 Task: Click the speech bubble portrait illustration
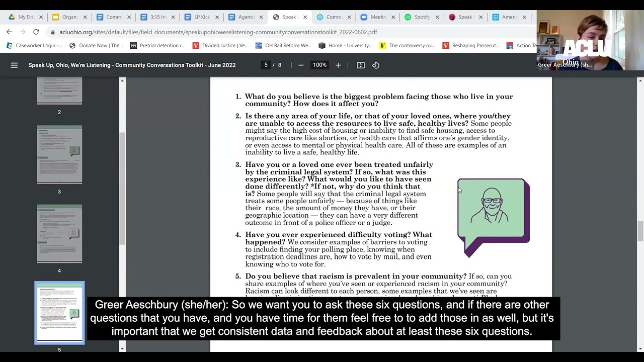click(493, 217)
